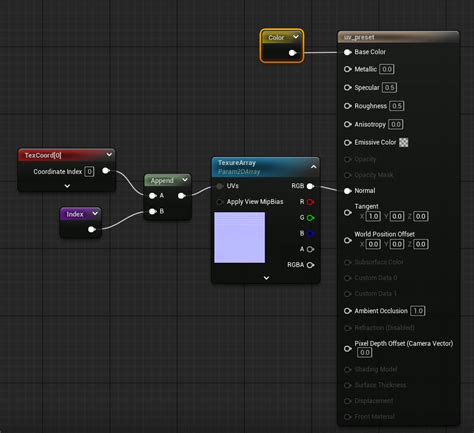The width and height of the screenshot is (474, 433).
Task: Click the blue B channel output pin
Action: [310, 233]
